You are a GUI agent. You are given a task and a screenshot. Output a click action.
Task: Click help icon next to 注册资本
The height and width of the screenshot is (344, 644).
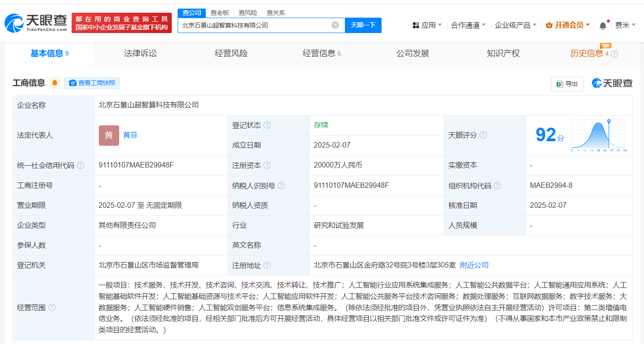point(267,165)
